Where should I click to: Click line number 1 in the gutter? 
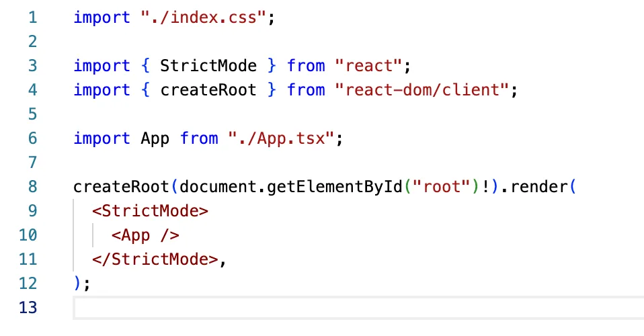click(33, 17)
